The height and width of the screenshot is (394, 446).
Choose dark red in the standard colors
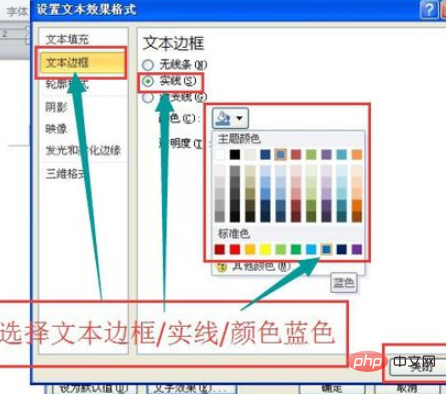point(220,249)
